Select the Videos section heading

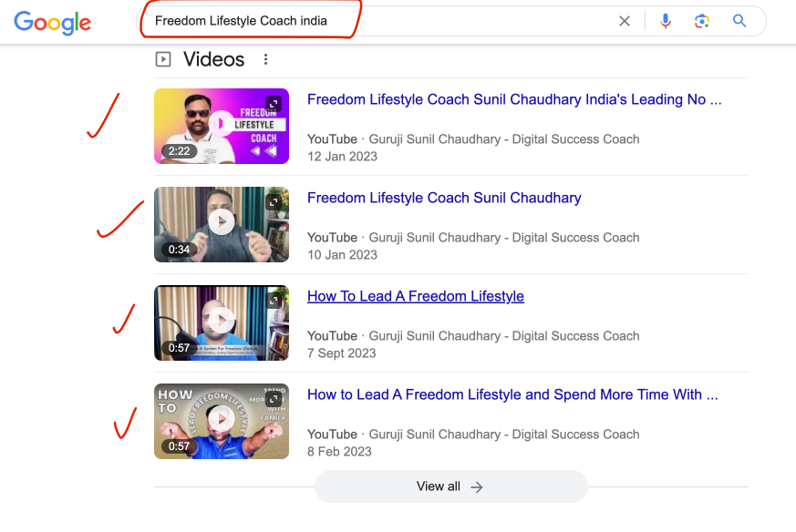click(x=213, y=59)
